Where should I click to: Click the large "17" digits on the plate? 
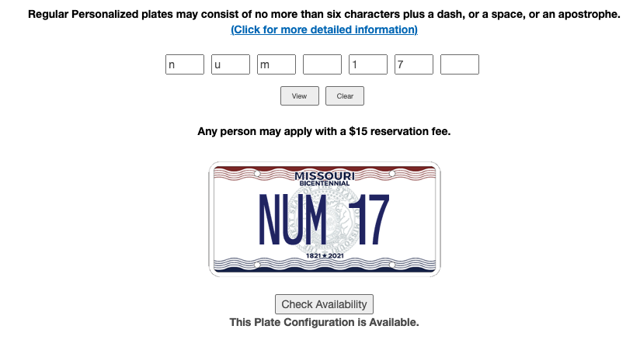[x=368, y=220]
